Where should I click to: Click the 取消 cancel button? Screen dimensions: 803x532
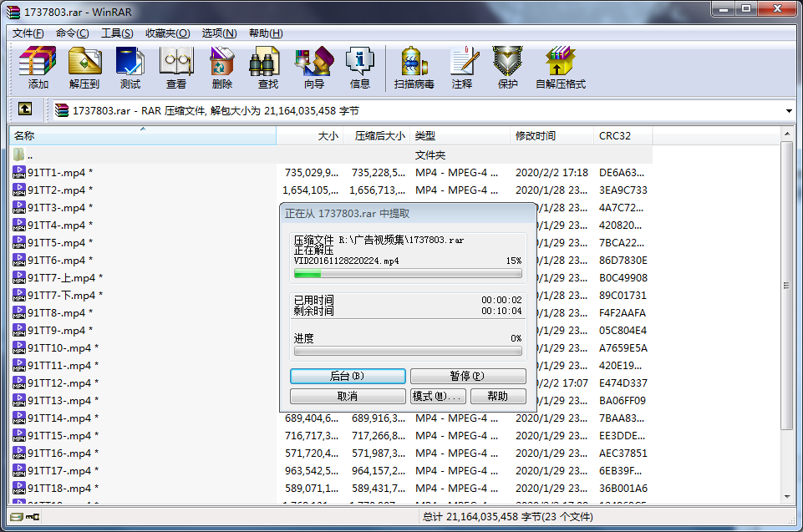point(348,397)
